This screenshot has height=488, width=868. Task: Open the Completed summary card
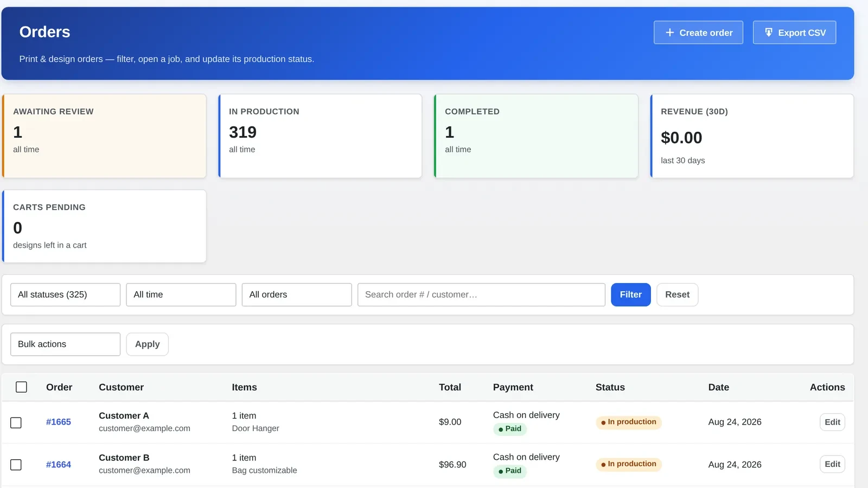tap(536, 136)
